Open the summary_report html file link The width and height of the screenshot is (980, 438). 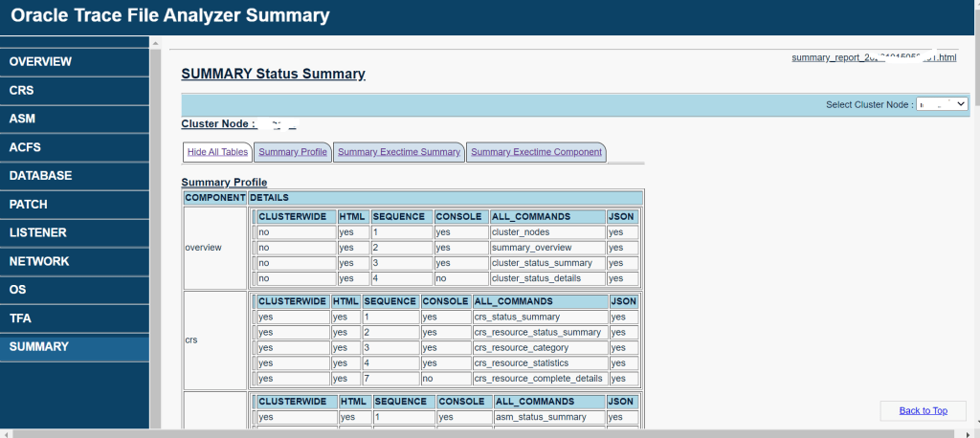(x=874, y=57)
